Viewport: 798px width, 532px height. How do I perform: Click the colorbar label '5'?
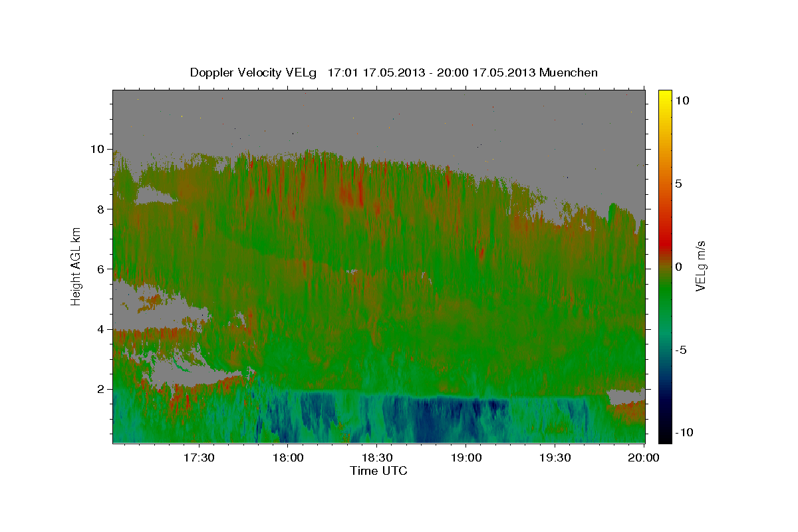tap(679, 184)
